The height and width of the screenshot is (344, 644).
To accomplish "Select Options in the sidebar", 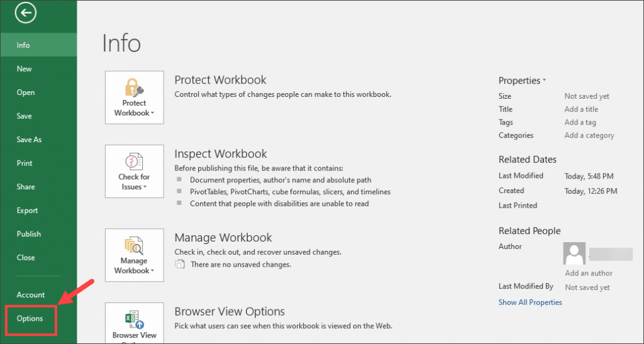I will (30, 319).
